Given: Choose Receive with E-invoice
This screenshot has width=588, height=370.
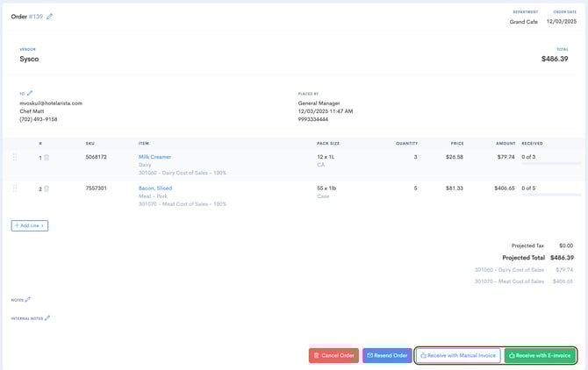Looking at the screenshot, I should click(540, 355).
